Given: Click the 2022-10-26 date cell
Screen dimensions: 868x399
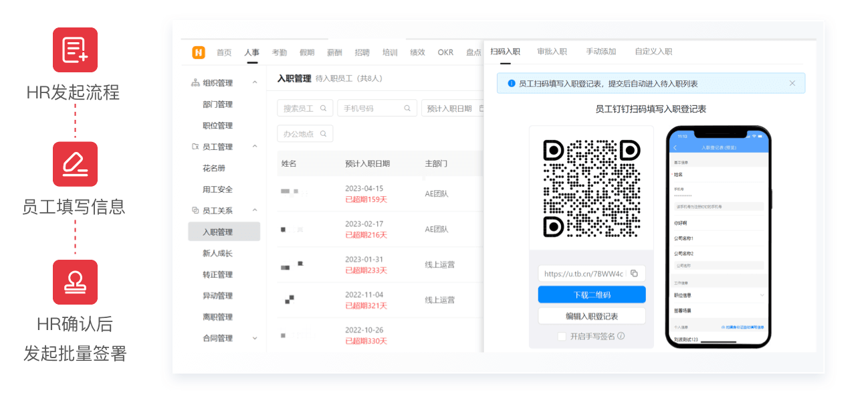Looking at the screenshot, I should [364, 330].
